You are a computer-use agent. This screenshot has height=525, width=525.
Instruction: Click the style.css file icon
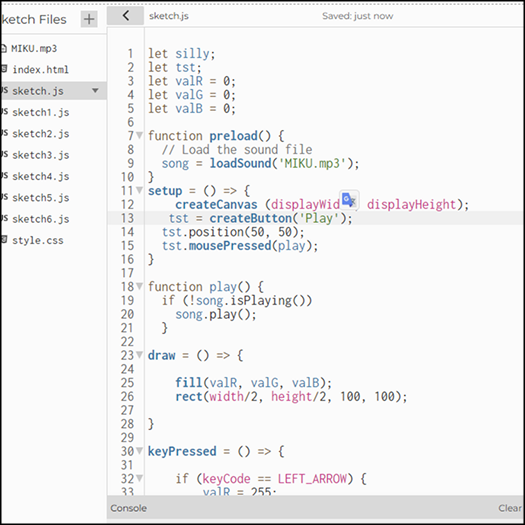[x=4, y=240]
